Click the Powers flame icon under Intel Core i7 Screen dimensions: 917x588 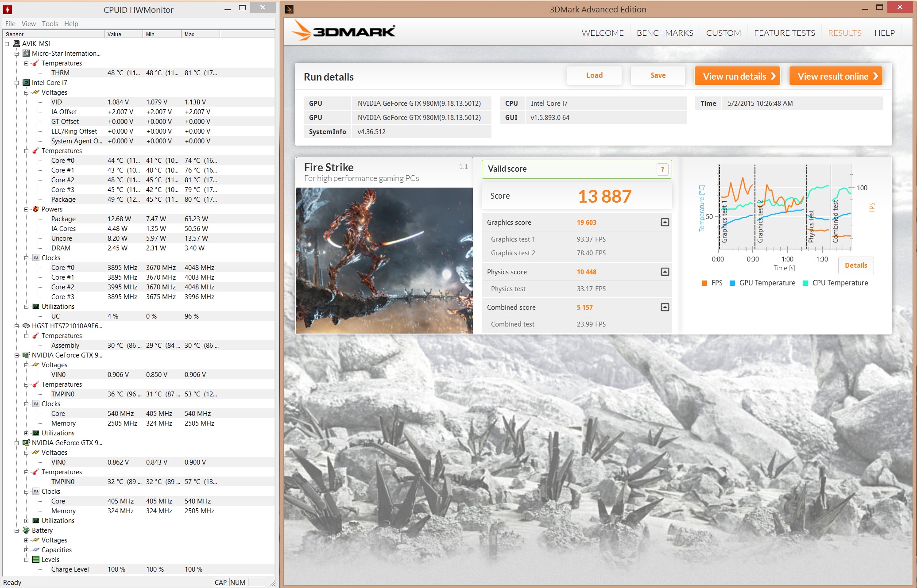[36, 209]
